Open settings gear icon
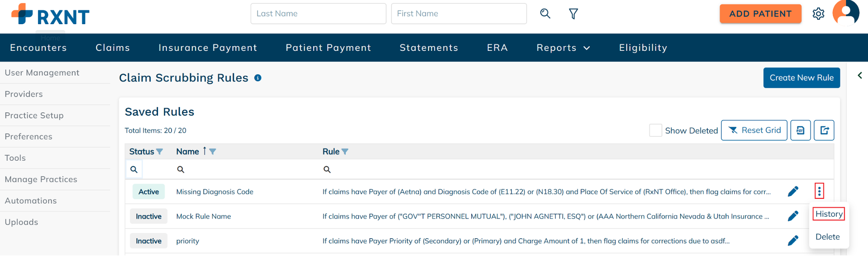Screen dimensions: 868x257 point(818,14)
